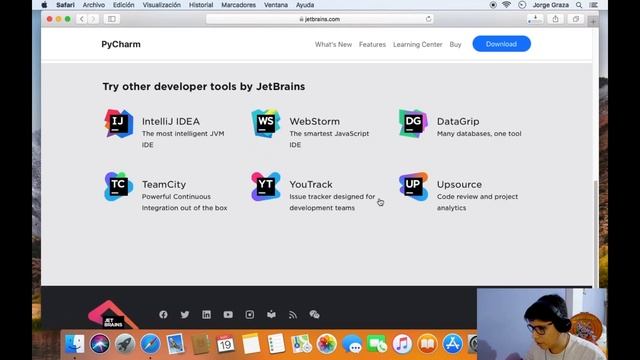
Task: Open the App Store from the Dock
Action: 452,344
